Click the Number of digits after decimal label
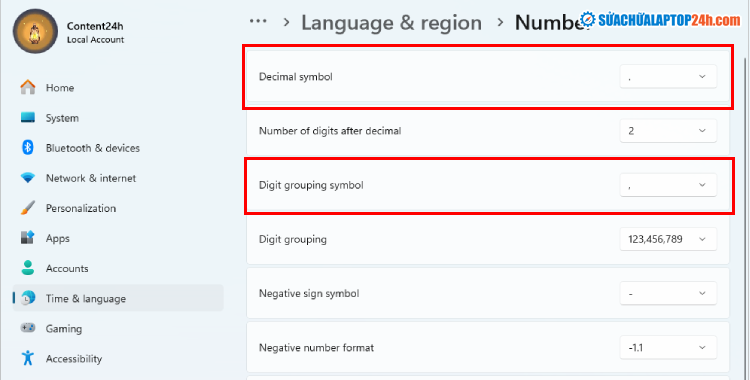Viewport: 750px width, 380px height. click(330, 131)
